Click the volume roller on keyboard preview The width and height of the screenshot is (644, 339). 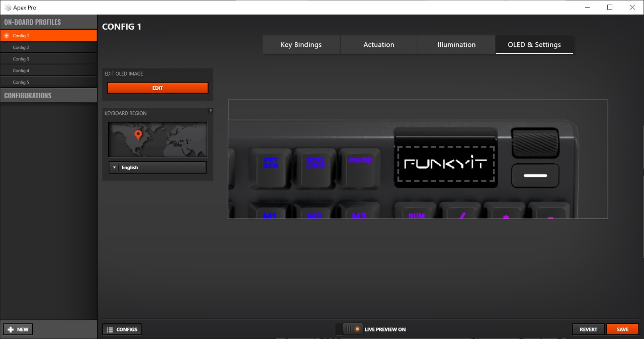click(x=535, y=143)
